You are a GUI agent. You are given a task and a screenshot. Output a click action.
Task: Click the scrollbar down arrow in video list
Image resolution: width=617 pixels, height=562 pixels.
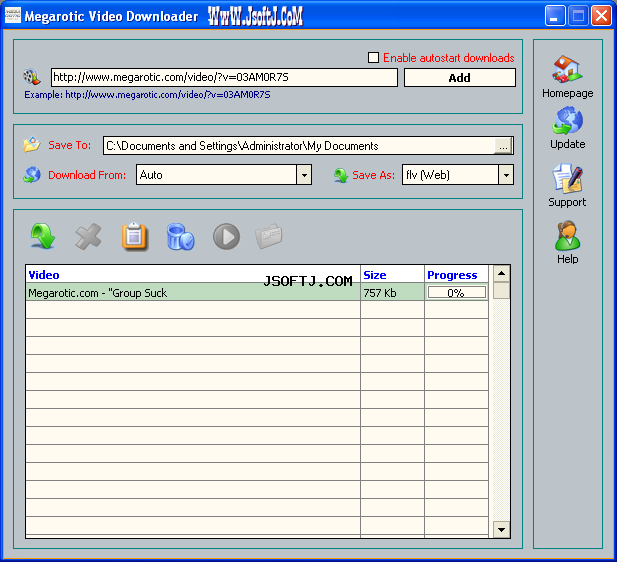[501, 529]
